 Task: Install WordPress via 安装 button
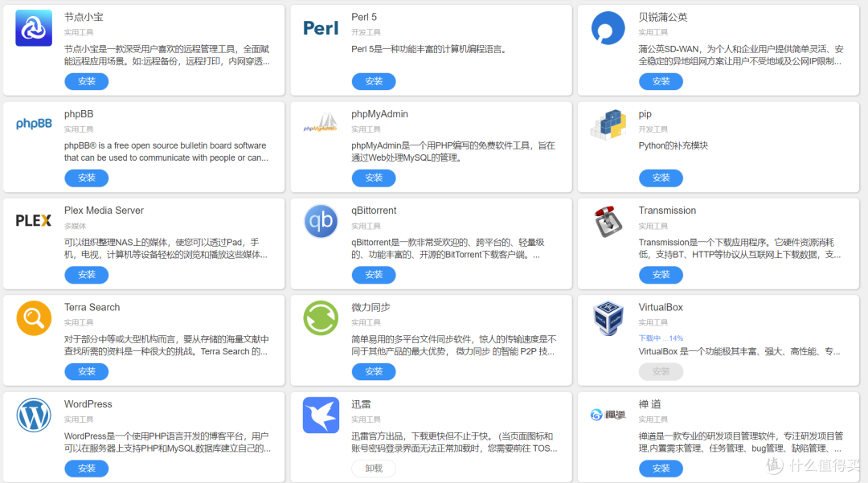pyautogui.click(x=86, y=468)
